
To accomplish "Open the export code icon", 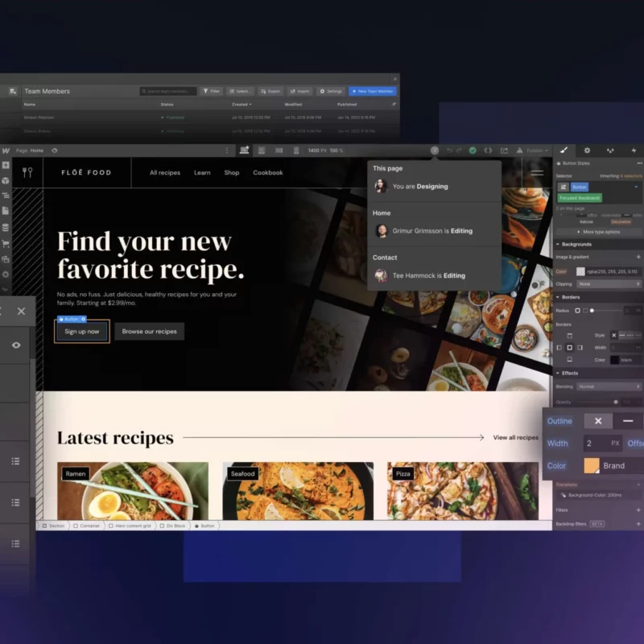I will point(488,151).
